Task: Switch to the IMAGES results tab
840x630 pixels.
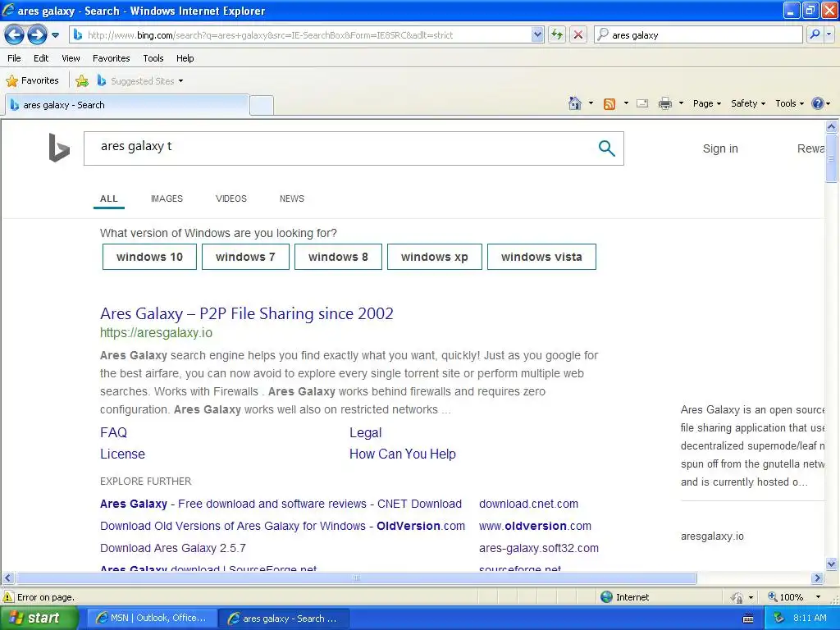Action: tap(167, 199)
